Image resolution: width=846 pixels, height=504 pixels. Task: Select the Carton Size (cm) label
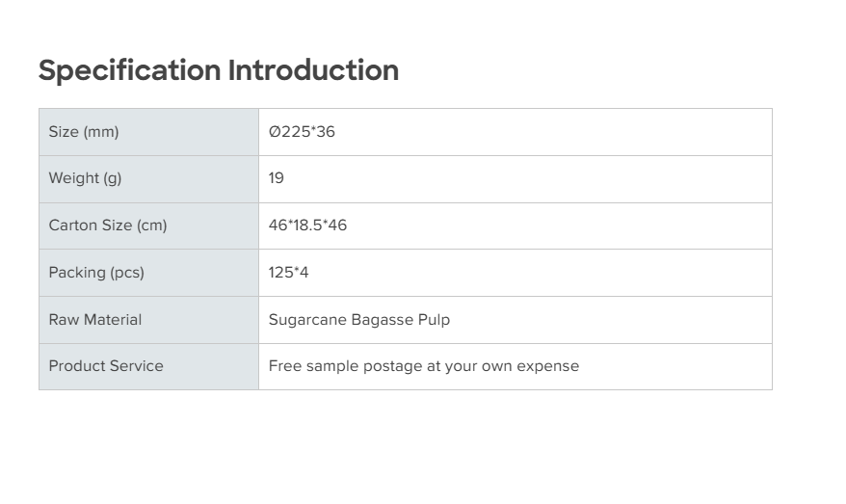click(108, 225)
